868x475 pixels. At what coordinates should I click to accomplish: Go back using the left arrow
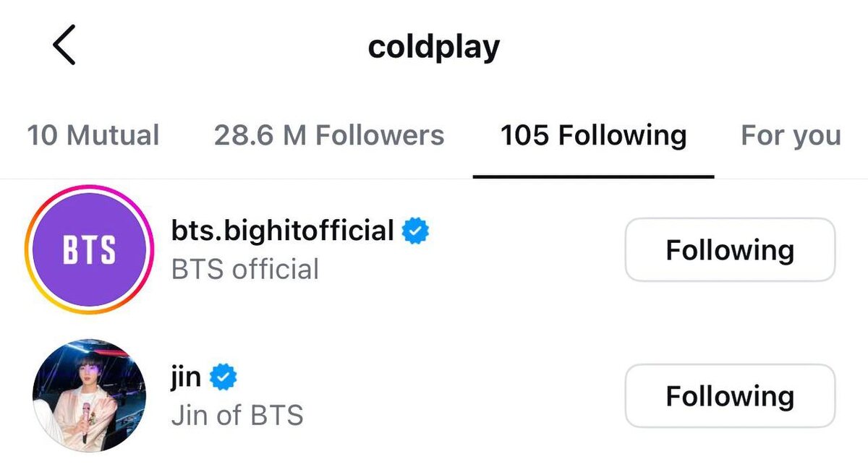[x=64, y=45]
